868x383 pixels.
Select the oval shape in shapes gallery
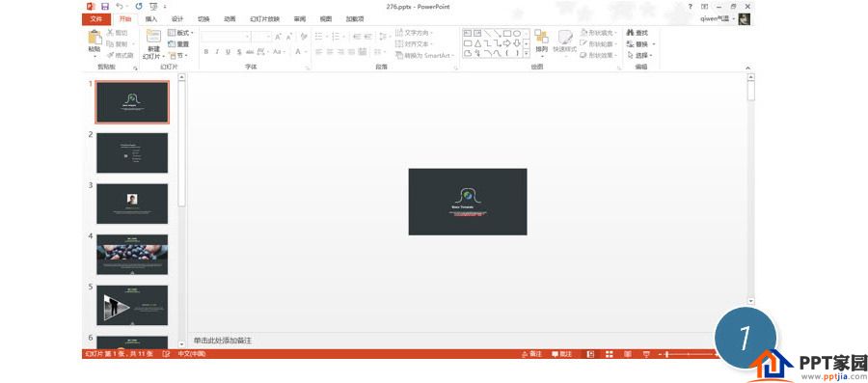point(517,33)
